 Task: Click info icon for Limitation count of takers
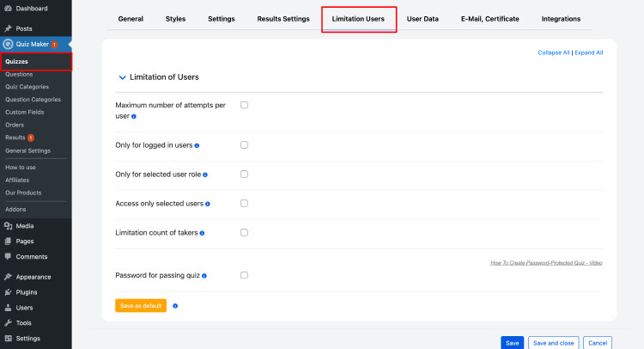click(202, 233)
